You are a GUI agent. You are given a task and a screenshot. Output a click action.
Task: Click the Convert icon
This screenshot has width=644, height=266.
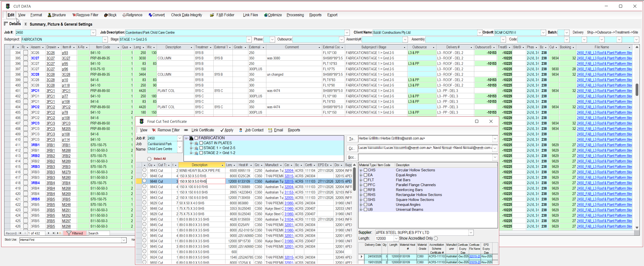pyautogui.click(x=150, y=15)
